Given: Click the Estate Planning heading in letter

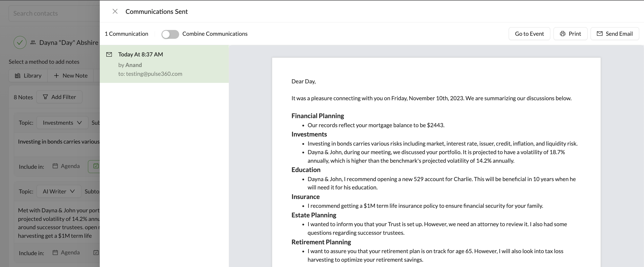Looking at the screenshot, I should [x=314, y=215].
